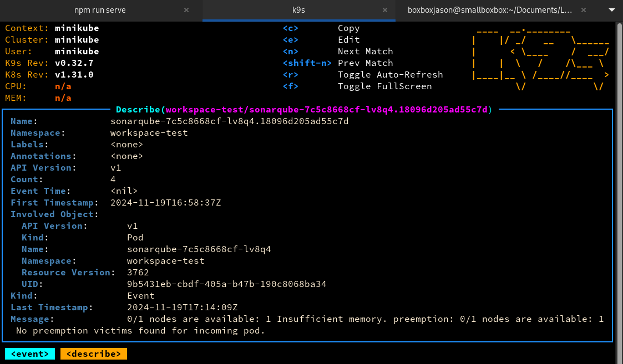Click the No preemption victims found line
The image size is (623, 364).
click(141, 331)
